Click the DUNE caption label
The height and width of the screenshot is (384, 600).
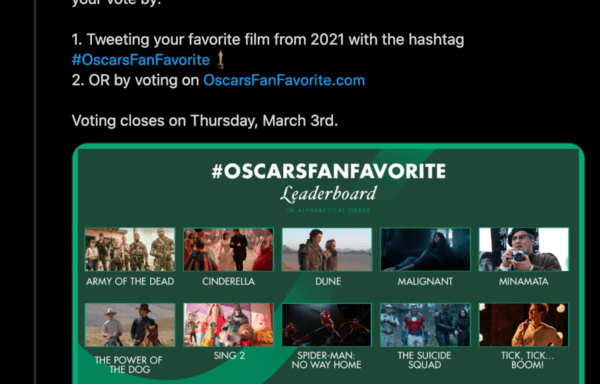[328, 281]
